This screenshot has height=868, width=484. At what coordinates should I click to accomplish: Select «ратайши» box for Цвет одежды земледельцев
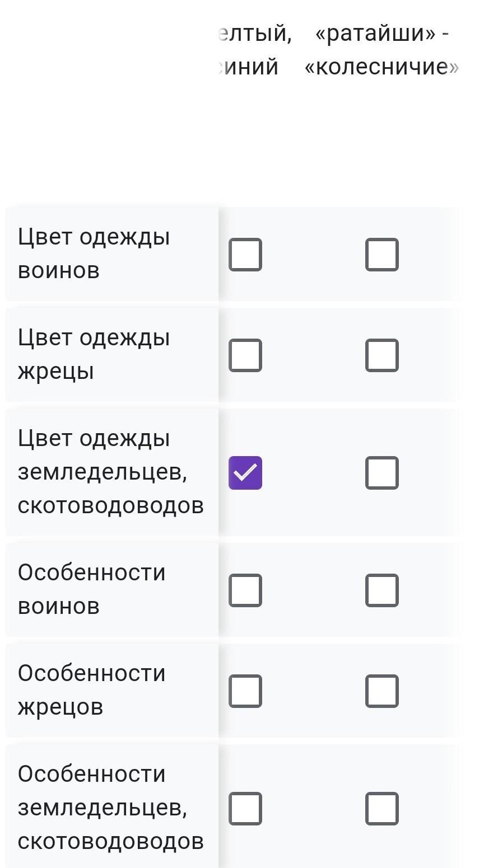[382, 473]
